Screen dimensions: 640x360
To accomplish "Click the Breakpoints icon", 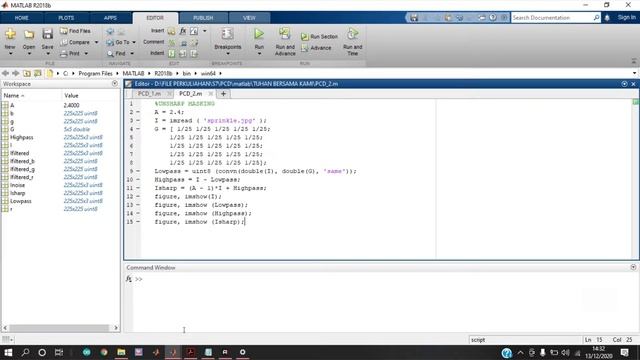I will 227,34.
